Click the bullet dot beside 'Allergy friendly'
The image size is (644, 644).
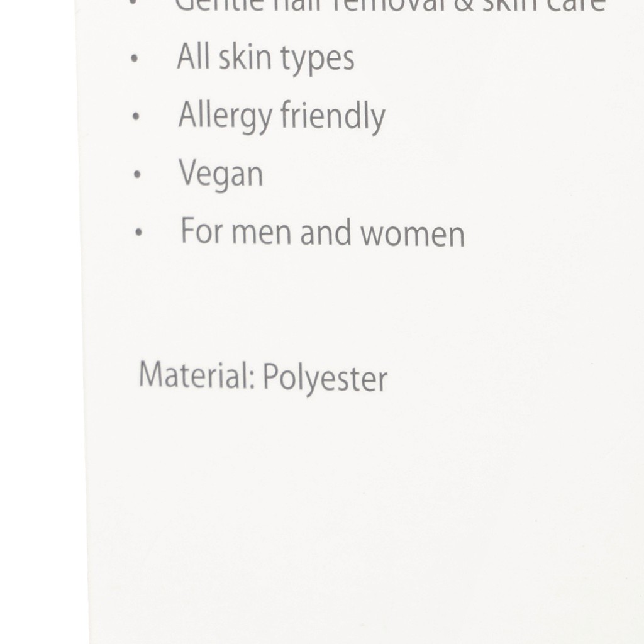(136, 116)
